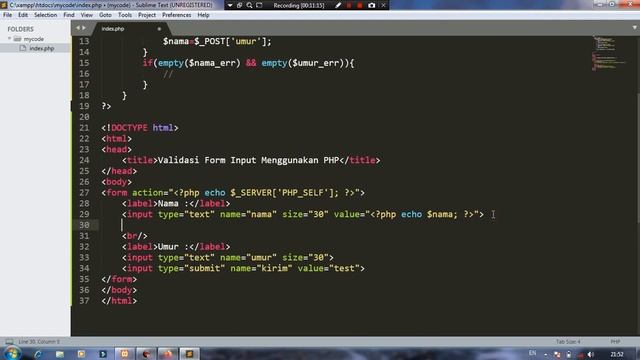Viewport: 640px width, 360px height.
Task: Open the XAMPP taskbar icon
Action: 124,354
